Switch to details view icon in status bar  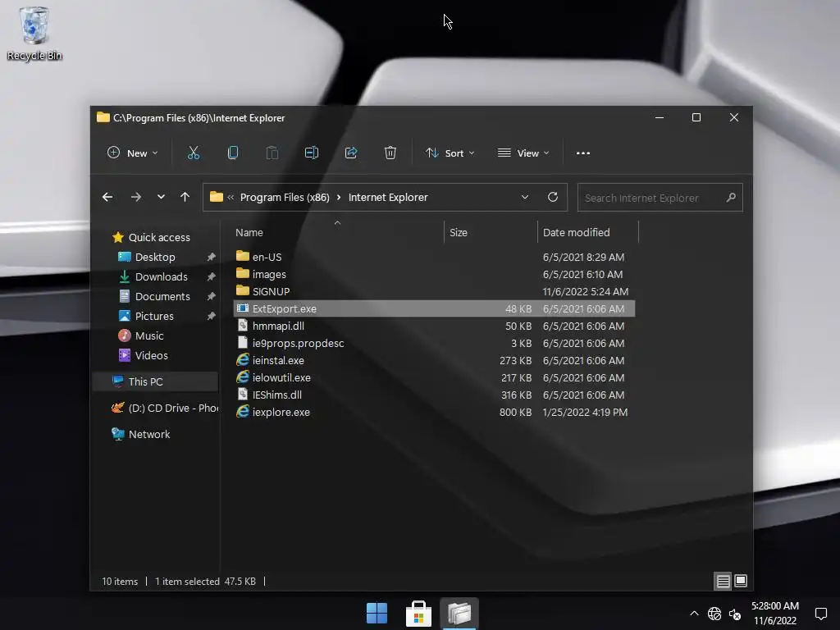coord(724,582)
